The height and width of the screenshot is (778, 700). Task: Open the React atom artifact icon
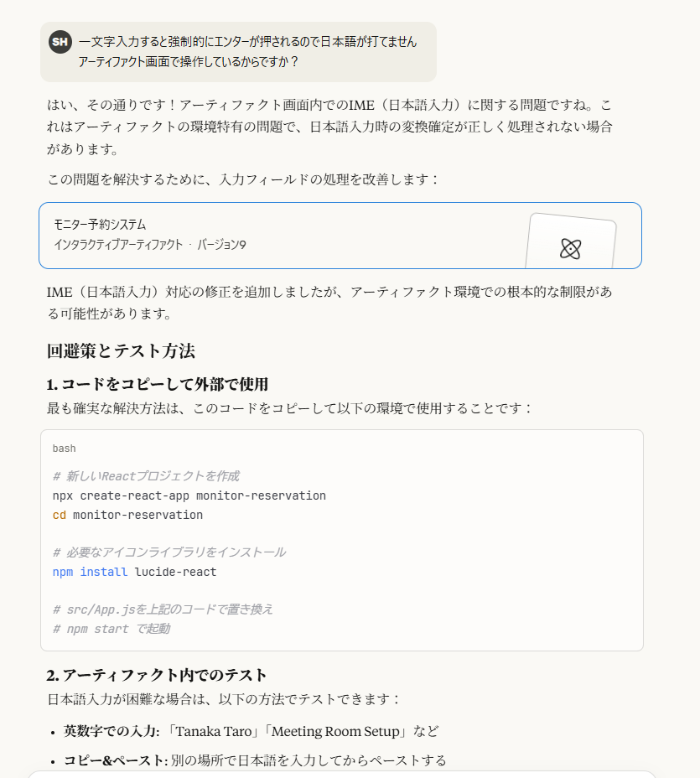coord(571,249)
